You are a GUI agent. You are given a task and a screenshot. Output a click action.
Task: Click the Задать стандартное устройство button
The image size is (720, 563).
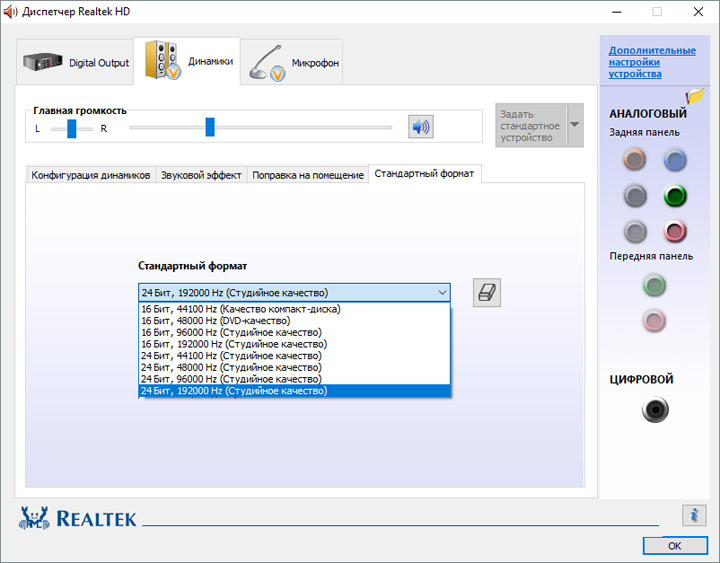pyautogui.click(x=531, y=125)
